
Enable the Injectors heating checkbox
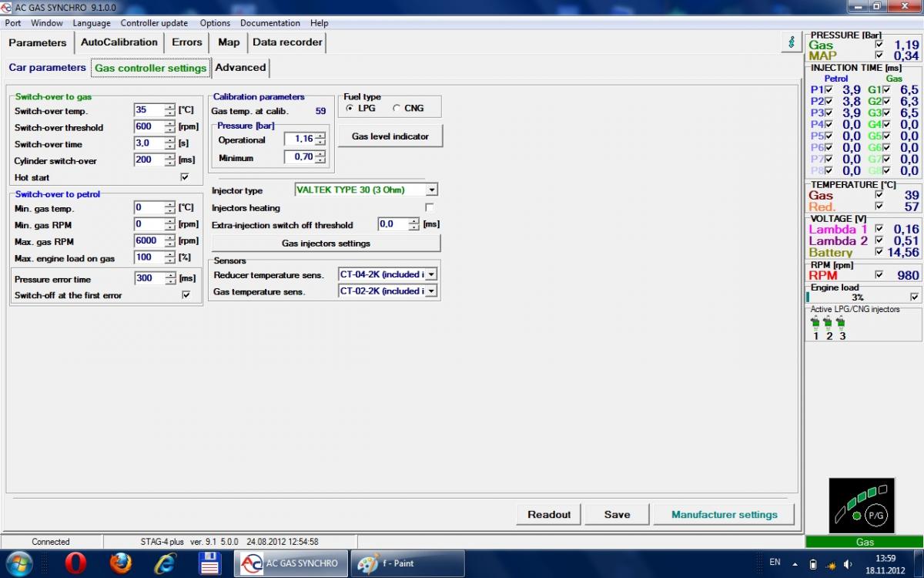point(430,208)
